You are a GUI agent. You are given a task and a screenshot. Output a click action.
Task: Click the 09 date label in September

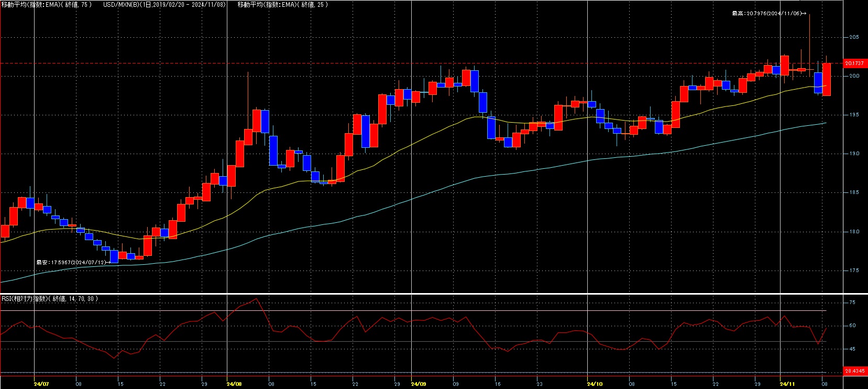[456, 384]
